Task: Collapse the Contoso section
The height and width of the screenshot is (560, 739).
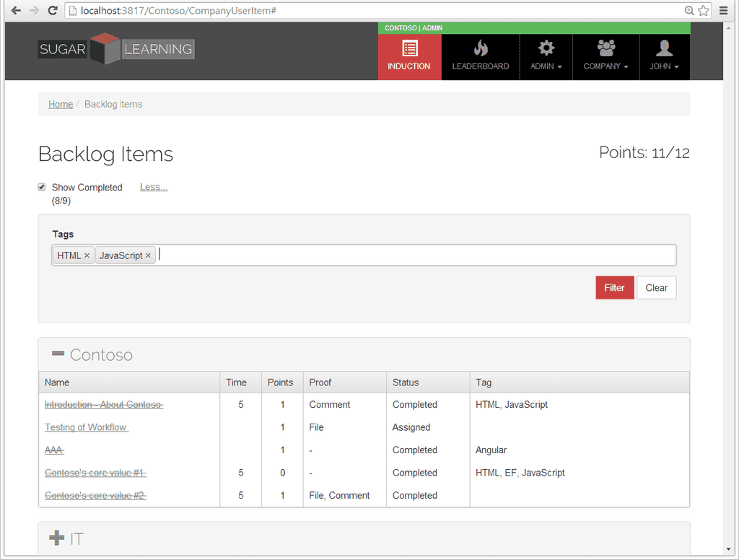Action: (x=58, y=354)
